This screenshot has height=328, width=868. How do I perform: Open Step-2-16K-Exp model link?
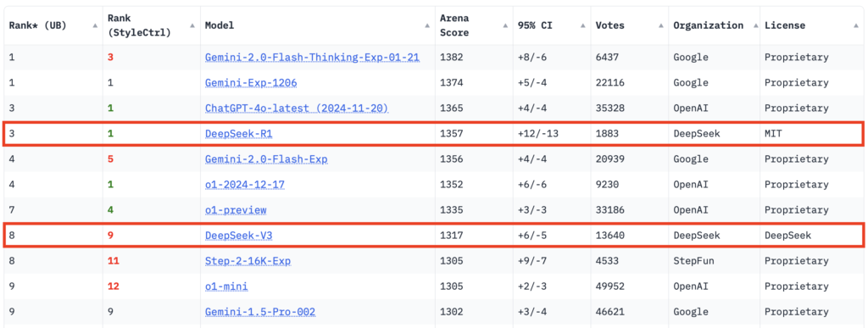pos(248,261)
